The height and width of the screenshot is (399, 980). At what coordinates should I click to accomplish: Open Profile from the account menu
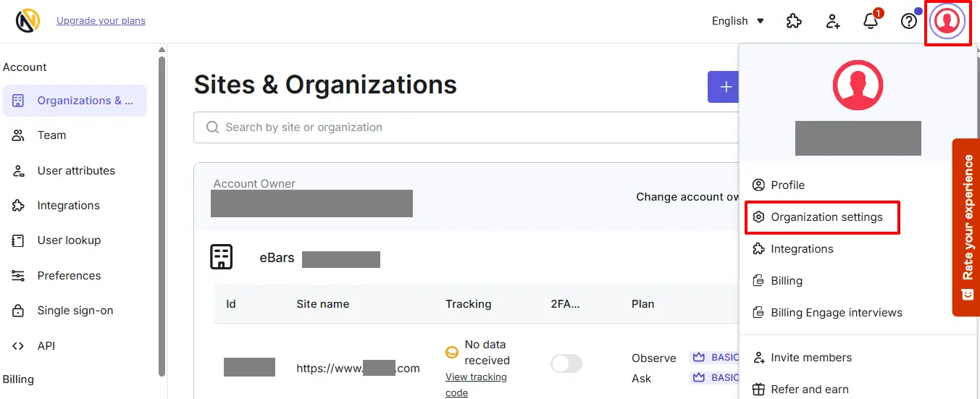click(779, 185)
